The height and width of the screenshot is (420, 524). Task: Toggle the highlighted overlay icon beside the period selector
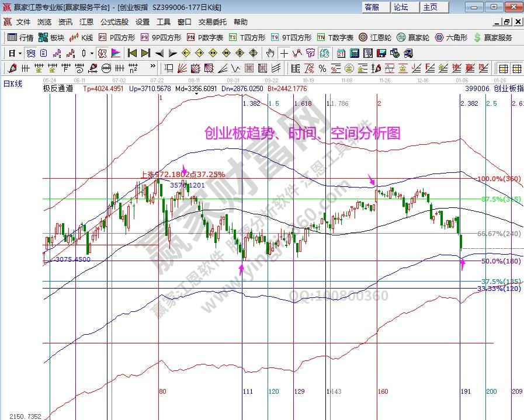tap(31, 53)
